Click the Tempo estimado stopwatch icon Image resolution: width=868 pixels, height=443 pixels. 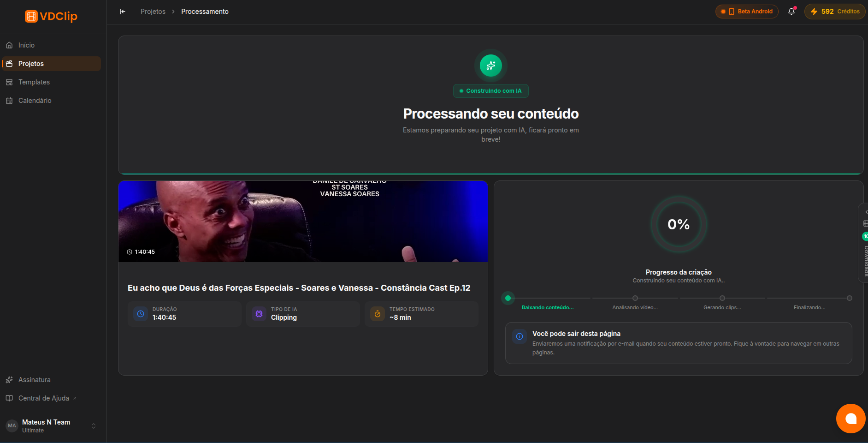click(x=378, y=314)
